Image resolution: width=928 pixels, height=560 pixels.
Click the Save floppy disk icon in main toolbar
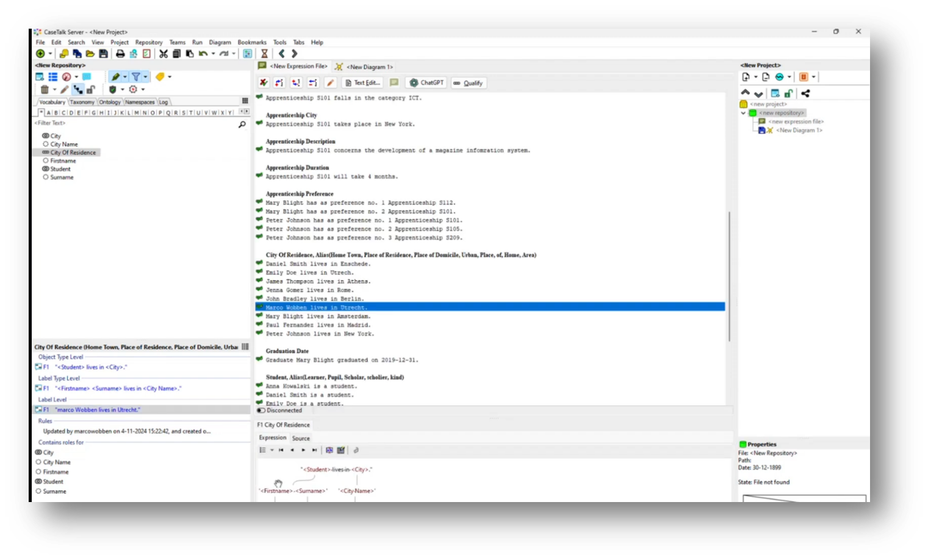coord(104,54)
